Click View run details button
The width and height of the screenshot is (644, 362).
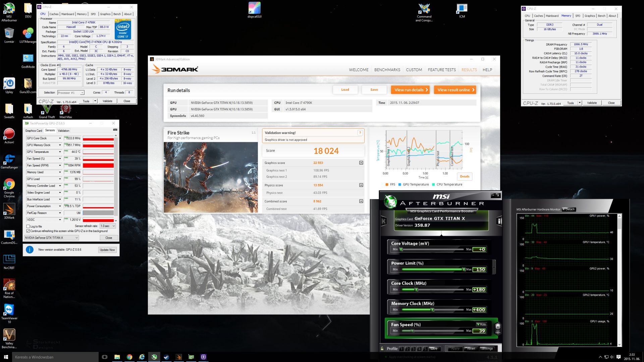[x=410, y=90]
